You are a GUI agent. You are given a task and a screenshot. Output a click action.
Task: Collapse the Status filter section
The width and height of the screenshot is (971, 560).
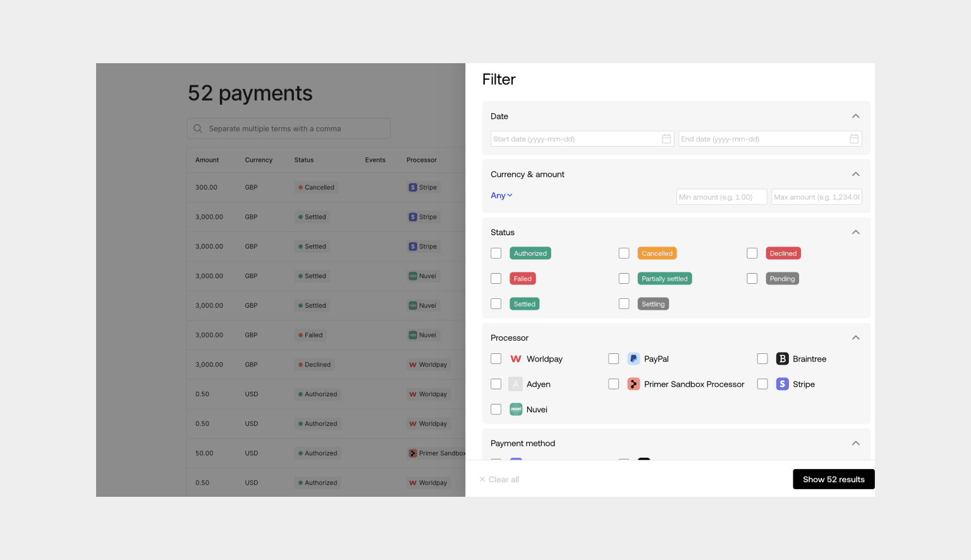coord(855,233)
